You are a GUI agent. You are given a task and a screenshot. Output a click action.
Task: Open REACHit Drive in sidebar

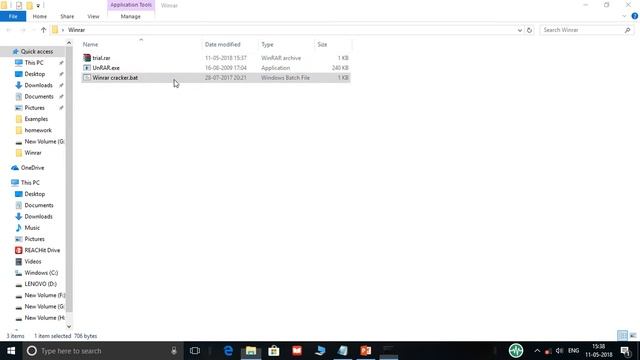[42, 250]
